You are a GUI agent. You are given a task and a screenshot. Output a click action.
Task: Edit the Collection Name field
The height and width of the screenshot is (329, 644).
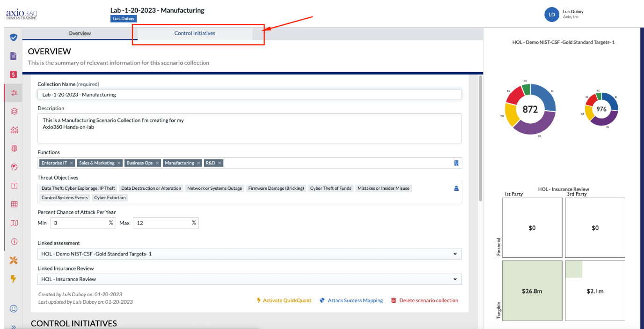[x=249, y=94]
